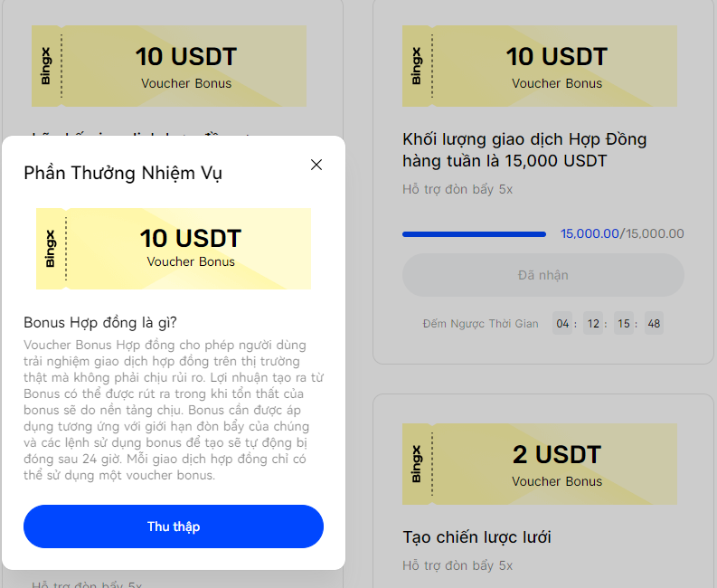
Task: Click BingX logo on the popup voucher
Action: coord(50,249)
